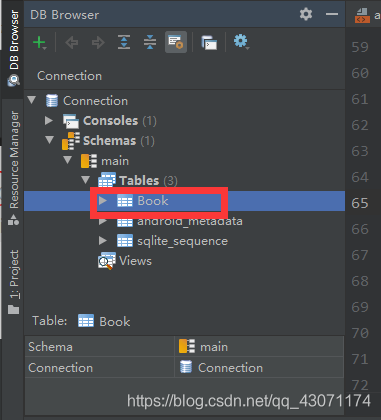Open SQL console from the toolbar
The height and width of the screenshot is (420, 381).
[209, 43]
